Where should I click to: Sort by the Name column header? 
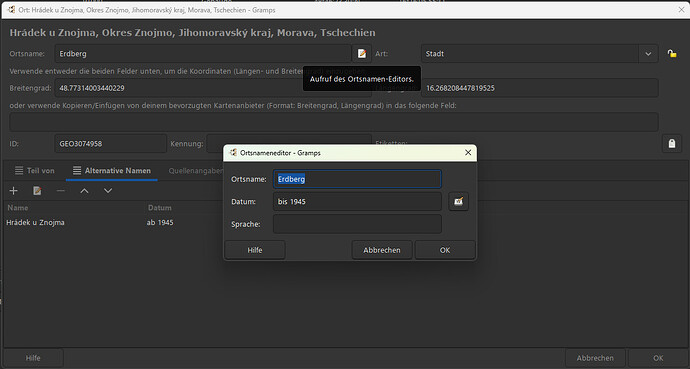(x=18, y=208)
